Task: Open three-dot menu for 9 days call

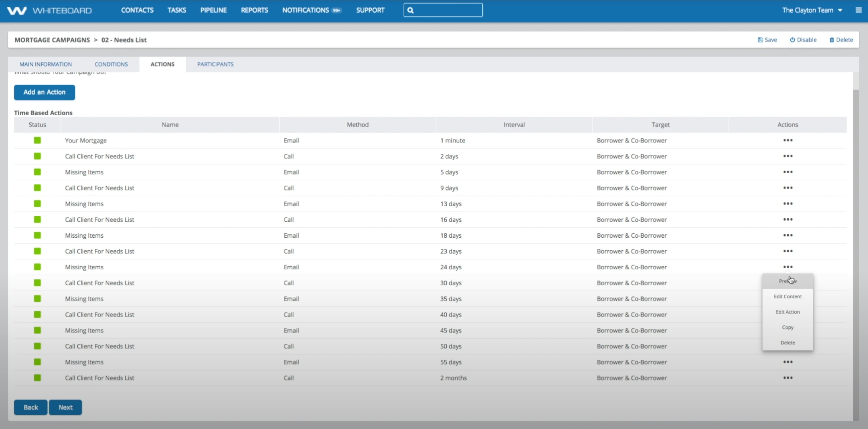Action: point(788,188)
